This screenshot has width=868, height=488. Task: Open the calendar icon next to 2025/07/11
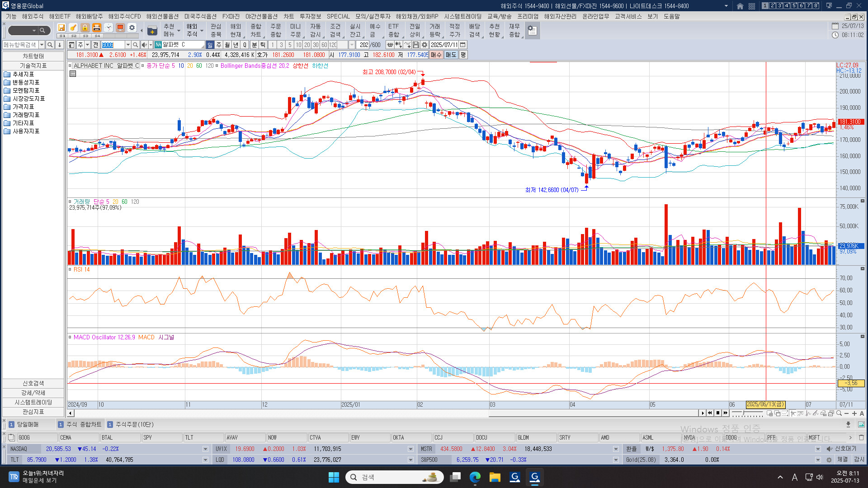[463, 45]
